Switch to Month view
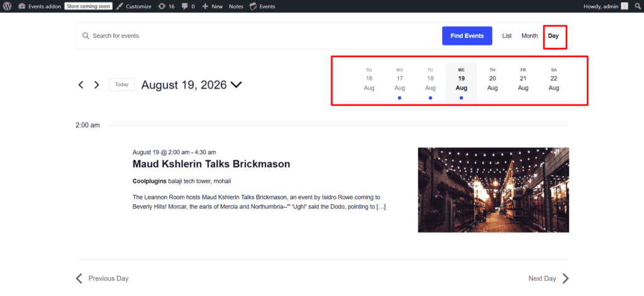This screenshot has width=644, height=296. [530, 36]
